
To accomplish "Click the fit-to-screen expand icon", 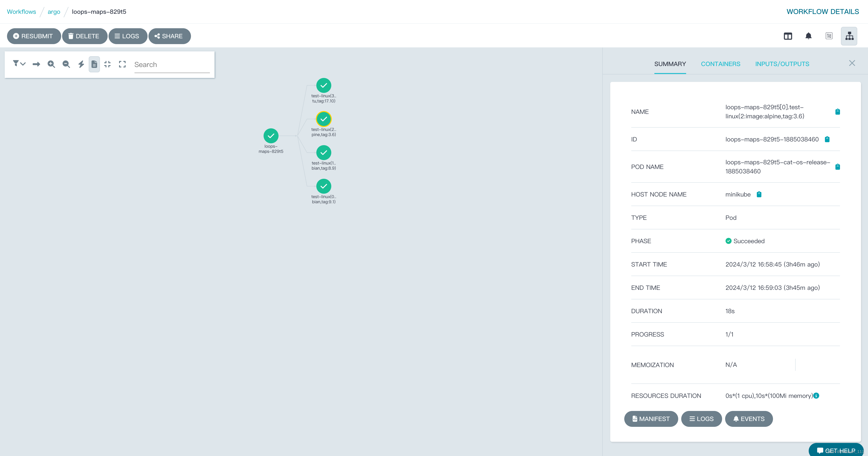I will click(x=122, y=64).
